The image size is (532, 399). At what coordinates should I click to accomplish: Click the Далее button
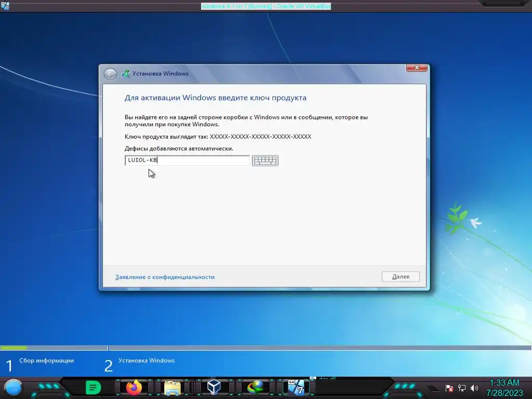point(401,276)
